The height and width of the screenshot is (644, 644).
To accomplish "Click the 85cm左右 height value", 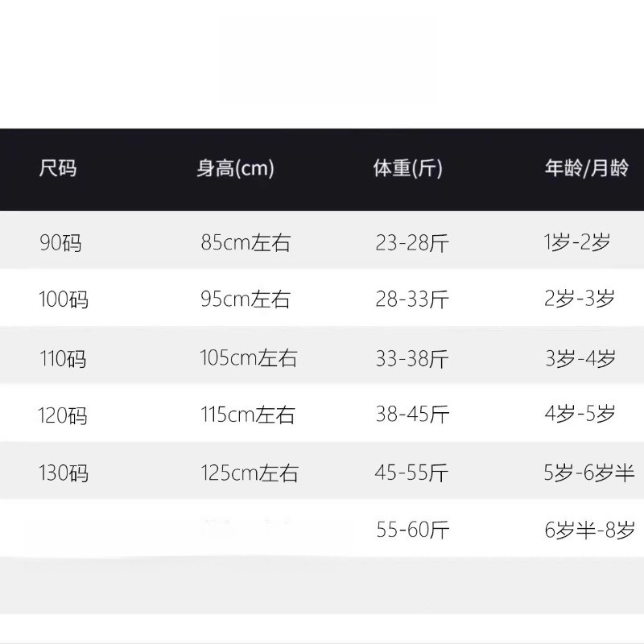I will coord(245,242).
